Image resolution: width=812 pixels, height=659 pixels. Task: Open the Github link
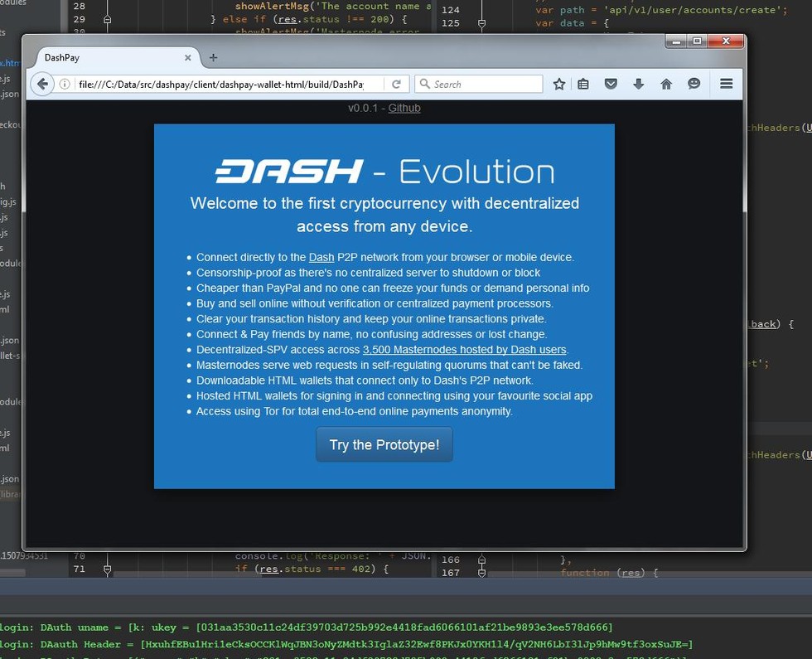(x=404, y=109)
